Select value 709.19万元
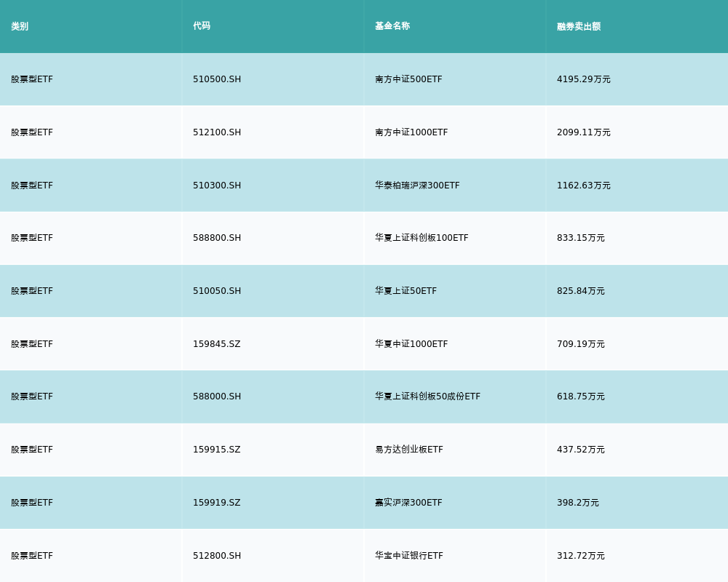 point(581,344)
